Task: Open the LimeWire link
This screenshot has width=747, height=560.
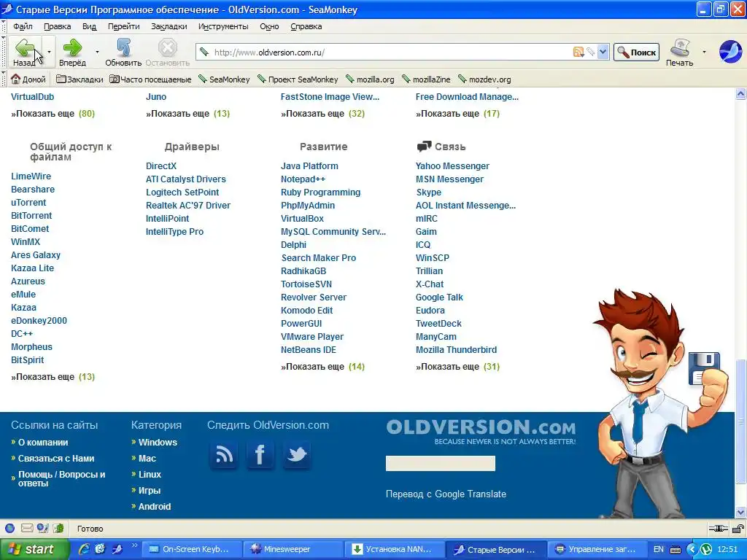Action: click(31, 176)
